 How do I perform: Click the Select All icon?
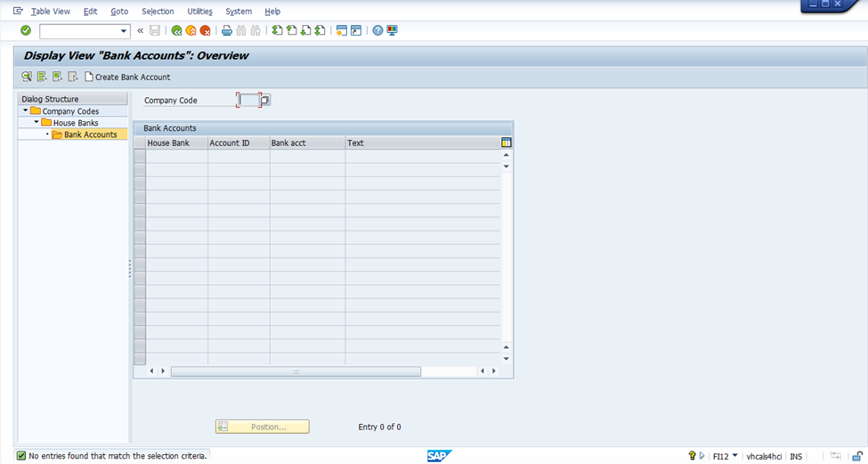(x=42, y=77)
